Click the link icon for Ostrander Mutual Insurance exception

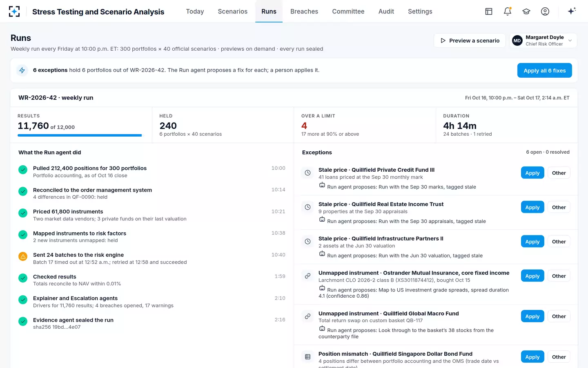[x=308, y=276]
